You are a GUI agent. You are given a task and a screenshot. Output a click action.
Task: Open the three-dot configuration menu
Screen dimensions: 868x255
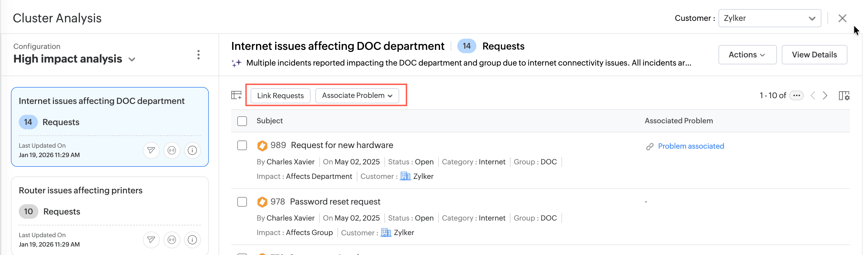tap(199, 55)
